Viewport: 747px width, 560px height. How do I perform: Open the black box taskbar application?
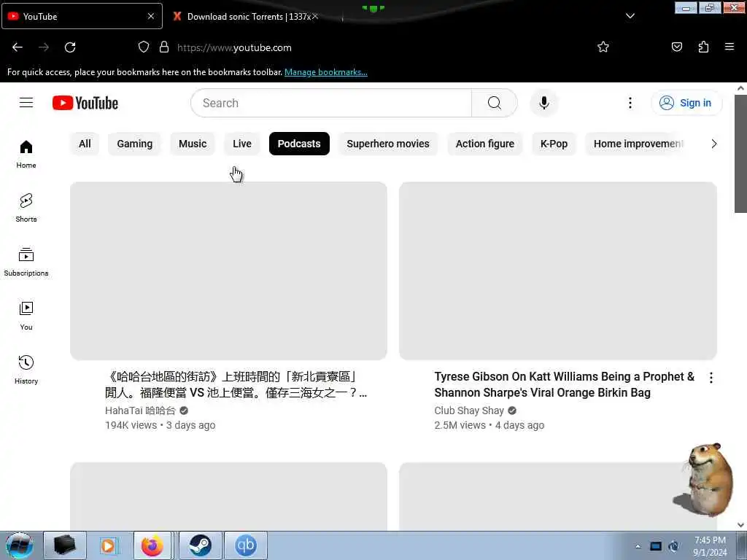[65, 545]
